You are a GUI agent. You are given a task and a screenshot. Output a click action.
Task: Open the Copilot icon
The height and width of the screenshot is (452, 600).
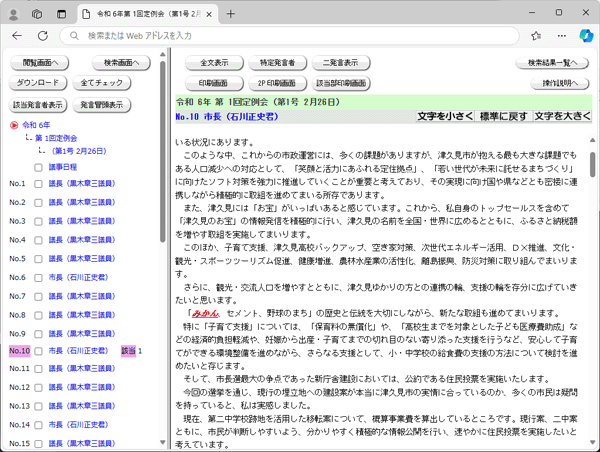click(586, 36)
